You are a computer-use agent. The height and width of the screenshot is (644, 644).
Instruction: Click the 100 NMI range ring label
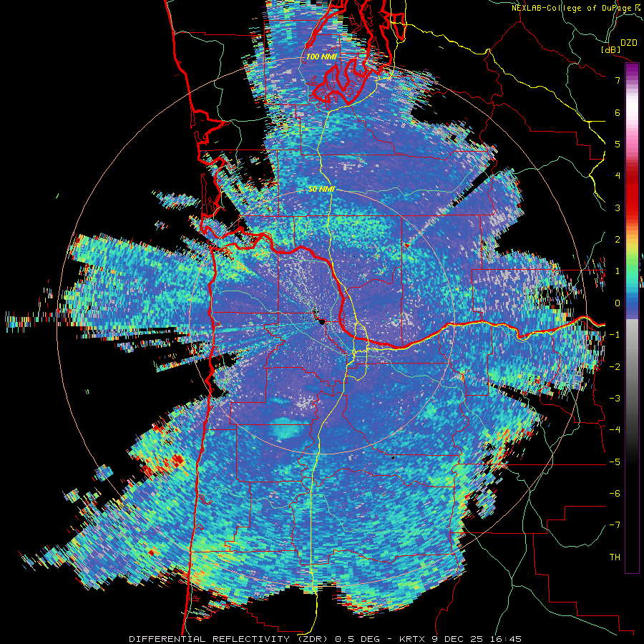pos(321,57)
